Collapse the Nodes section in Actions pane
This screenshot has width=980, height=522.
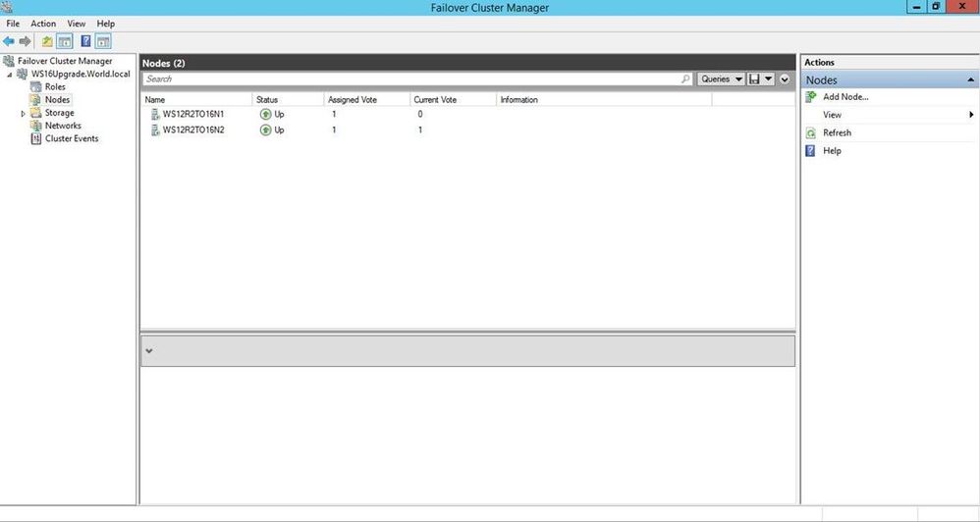(970, 79)
